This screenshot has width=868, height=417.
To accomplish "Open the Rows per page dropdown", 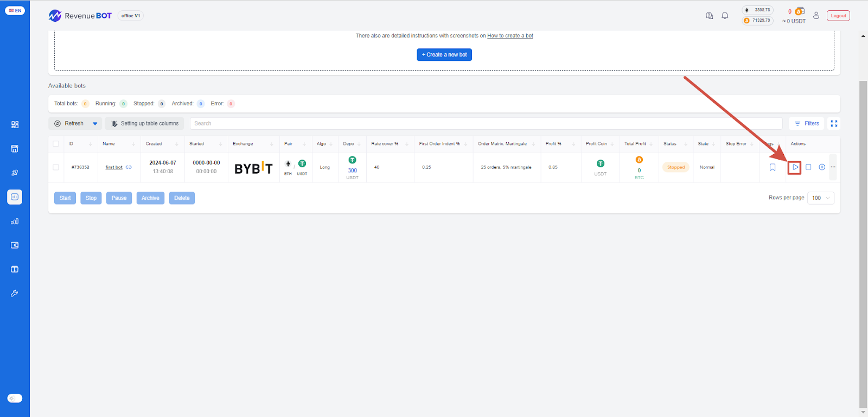I will click(x=820, y=198).
